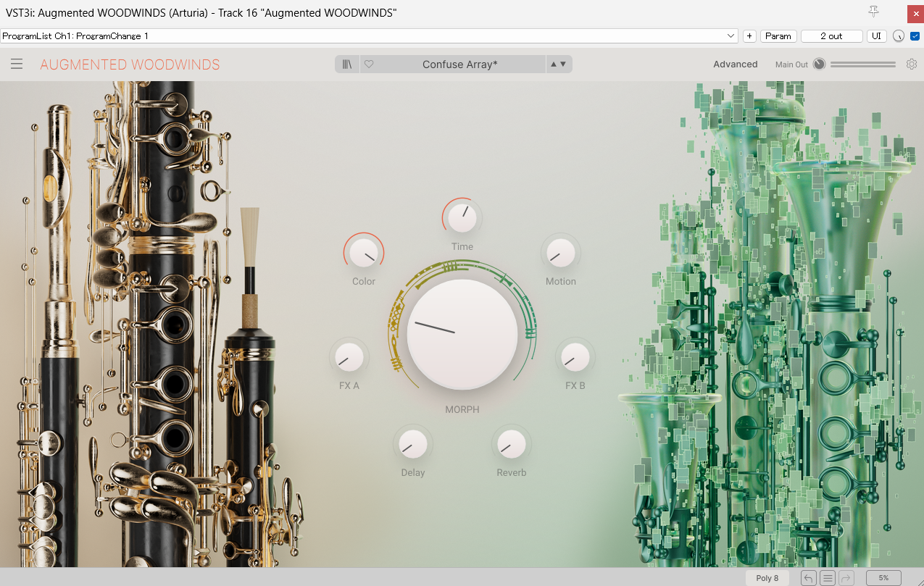This screenshot has width=924, height=586.
Task: Click the FX B knob
Action: 575,356
